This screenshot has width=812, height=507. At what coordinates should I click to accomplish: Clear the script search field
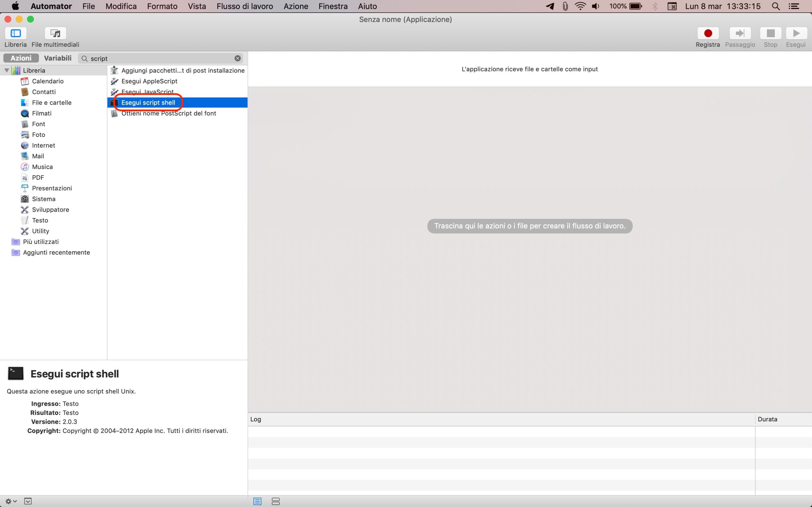coord(238,58)
